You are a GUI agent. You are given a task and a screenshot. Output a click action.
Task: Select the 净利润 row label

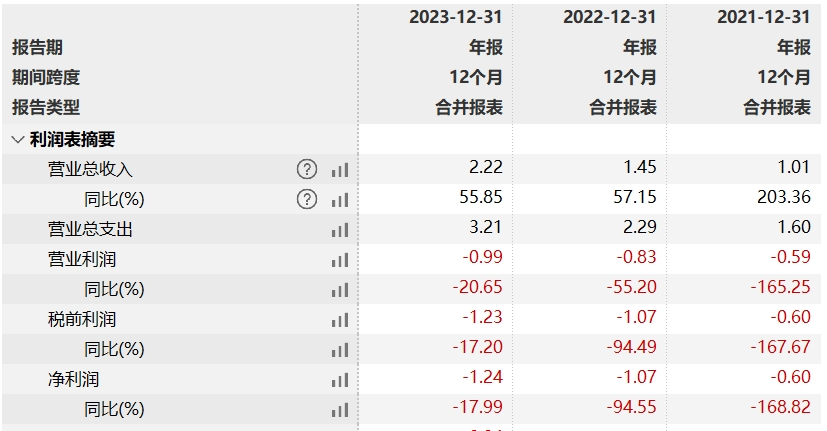click(x=74, y=380)
